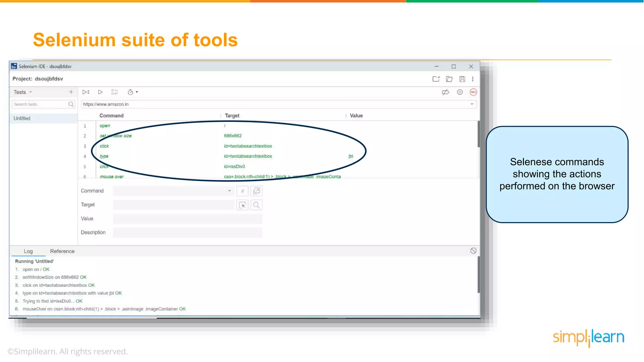644x362 pixels.
Task: Save the project with floppy icon
Action: [462, 79]
